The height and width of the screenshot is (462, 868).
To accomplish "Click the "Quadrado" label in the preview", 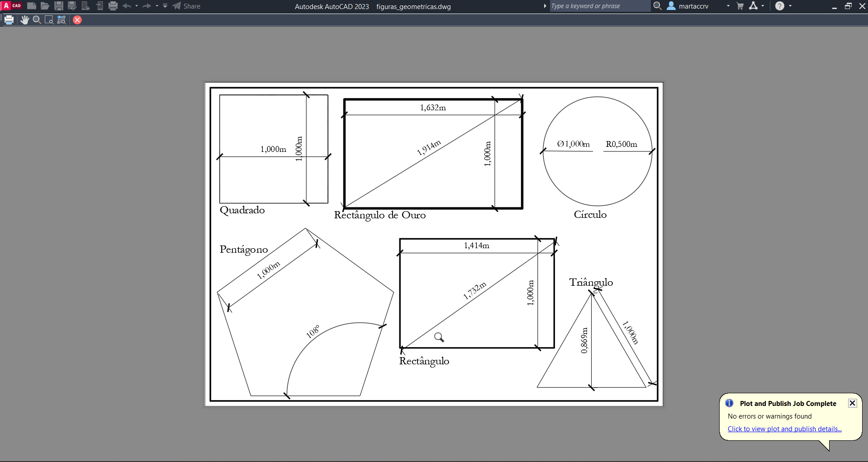I will [242, 211].
